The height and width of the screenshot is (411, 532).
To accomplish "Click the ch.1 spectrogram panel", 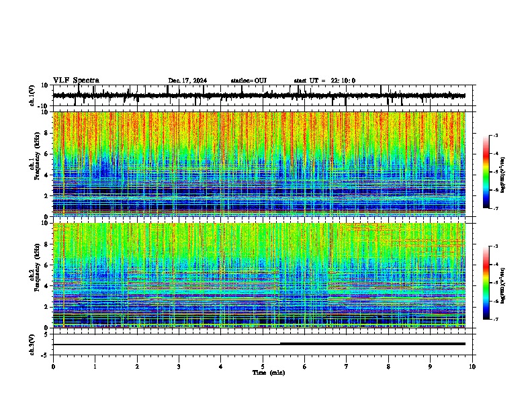I will [x=259, y=164].
